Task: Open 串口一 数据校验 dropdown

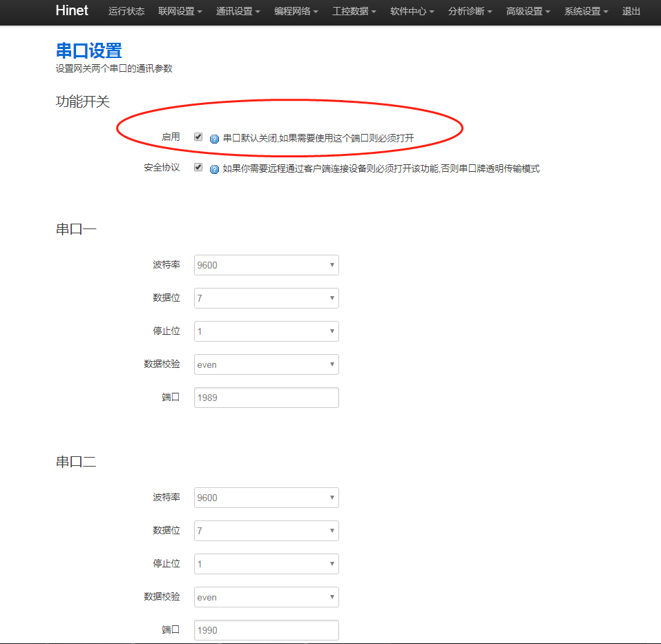Action: [266, 364]
